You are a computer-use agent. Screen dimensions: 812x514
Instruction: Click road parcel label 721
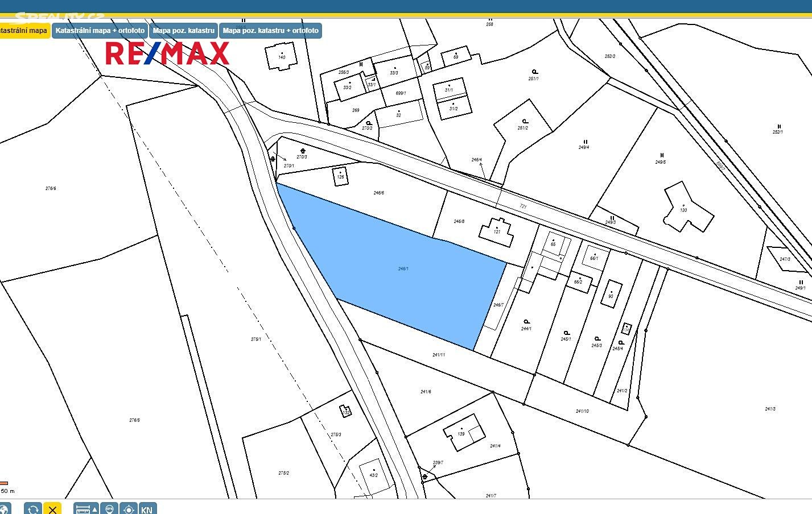[523, 206]
